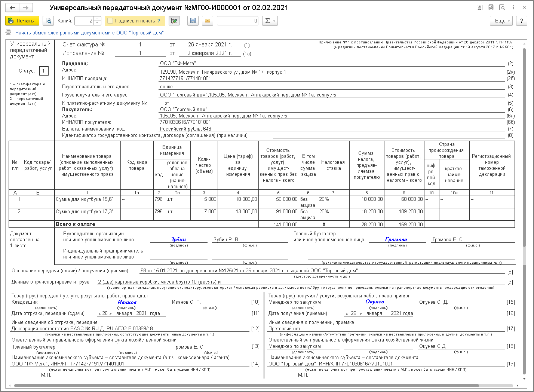The image size is (534, 392).
Task: Send by email with the envelope icon
Action: [x=207, y=21]
